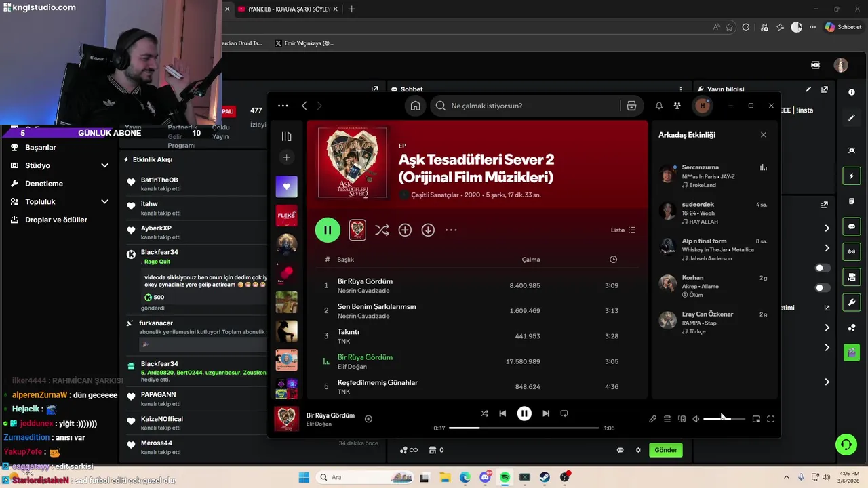This screenshot has height=488, width=868.
Task: Click Gönder button in Twitch chat
Action: pyautogui.click(x=666, y=450)
